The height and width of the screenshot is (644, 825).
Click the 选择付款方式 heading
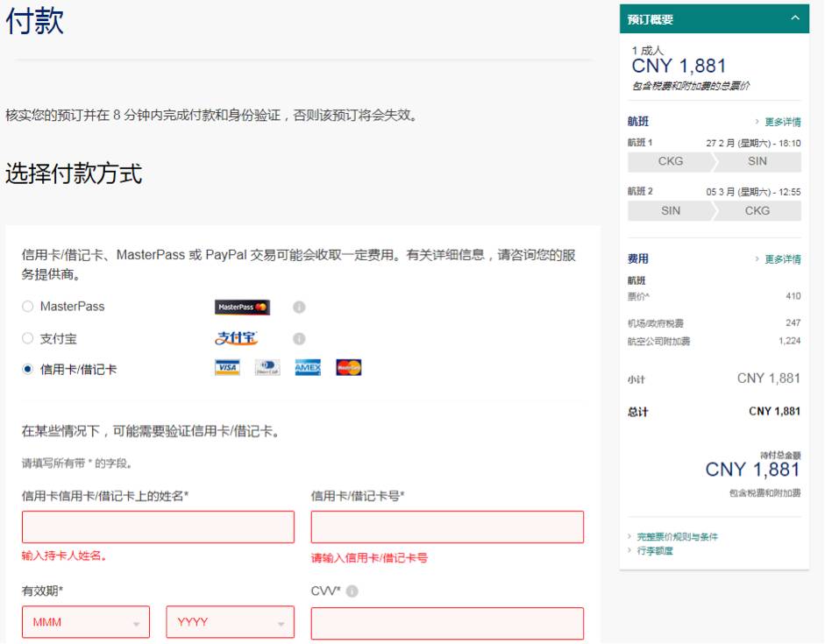pos(74,174)
